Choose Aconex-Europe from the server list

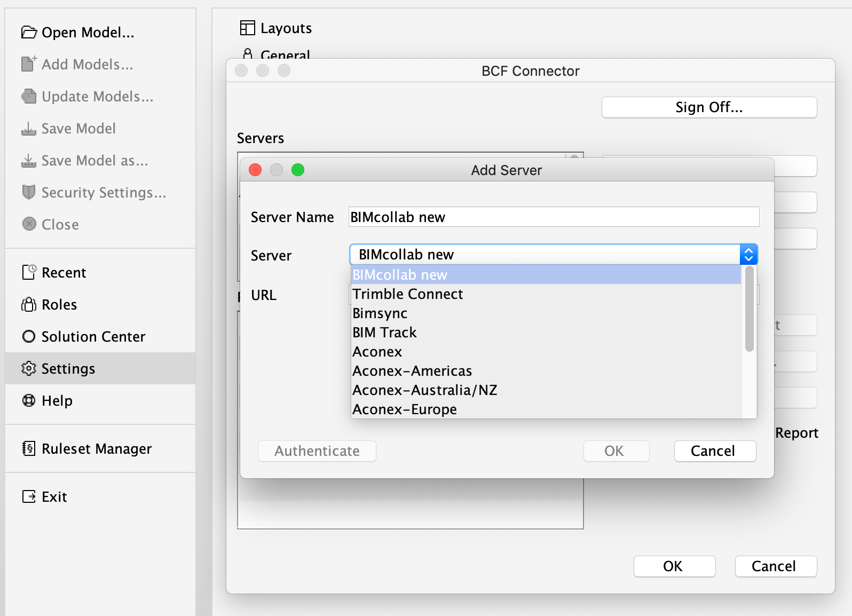point(546,409)
